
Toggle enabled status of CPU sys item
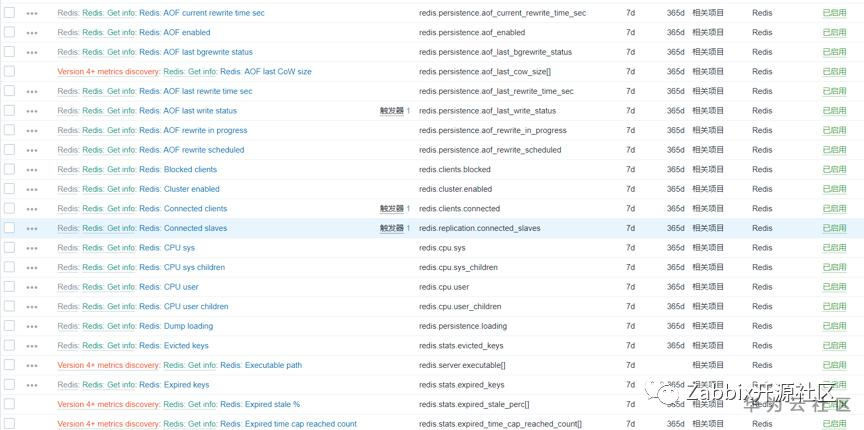[834, 248]
